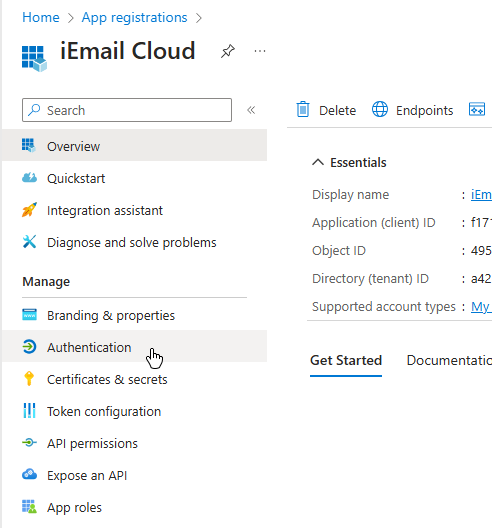Click the Manage section heading
492x528 pixels.
[x=46, y=282]
